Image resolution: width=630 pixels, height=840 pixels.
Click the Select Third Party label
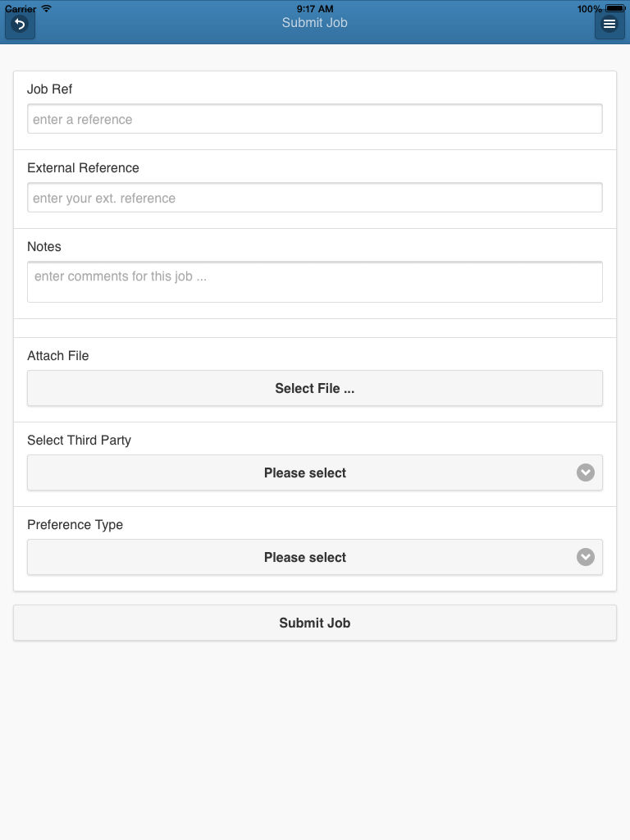pos(80,441)
